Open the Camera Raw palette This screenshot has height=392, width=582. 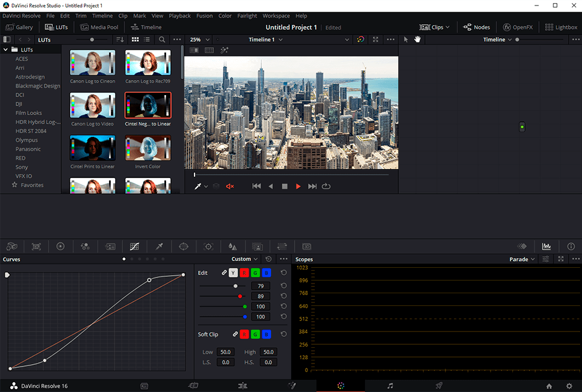click(x=12, y=246)
